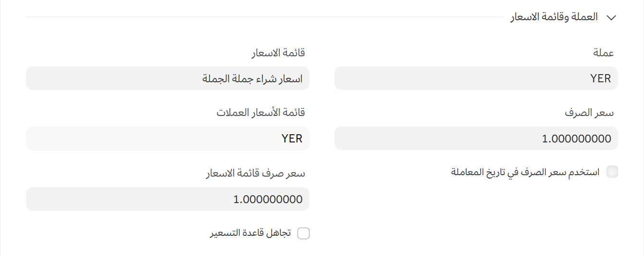
Task: Click the YER value under عملة
Action: tap(601, 78)
